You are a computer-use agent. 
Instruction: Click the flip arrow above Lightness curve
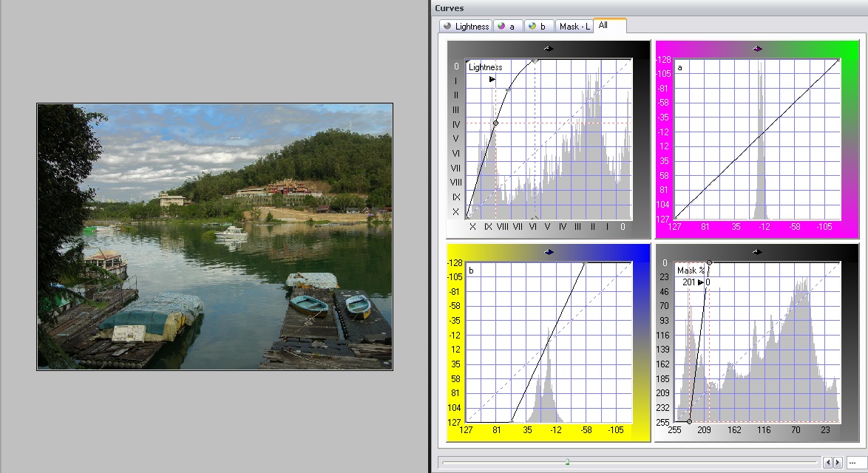pyautogui.click(x=549, y=48)
